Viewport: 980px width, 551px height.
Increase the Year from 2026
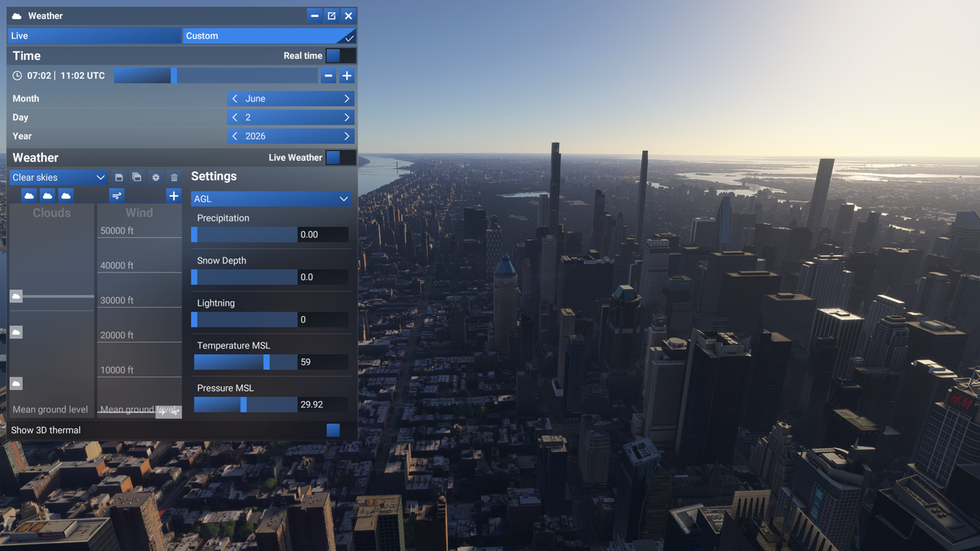347,136
